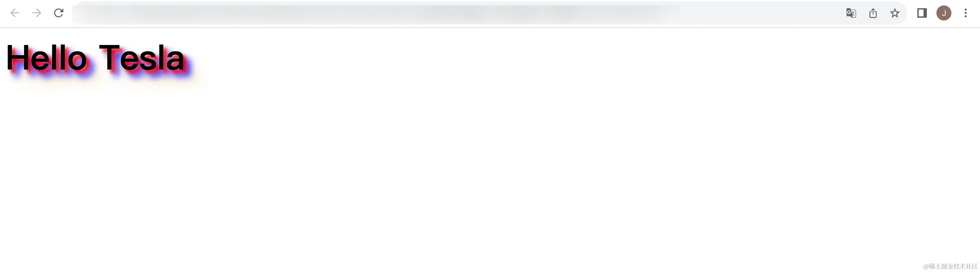This screenshot has height=272, width=980.
Task: Click the capital T in Tesla
Action: [110, 58]
